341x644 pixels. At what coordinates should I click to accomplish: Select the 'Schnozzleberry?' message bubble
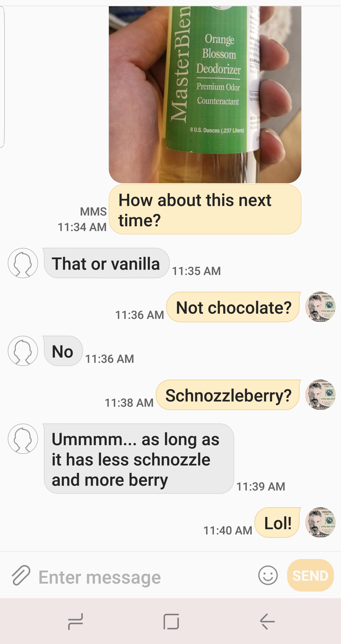[x=228, y=395]
